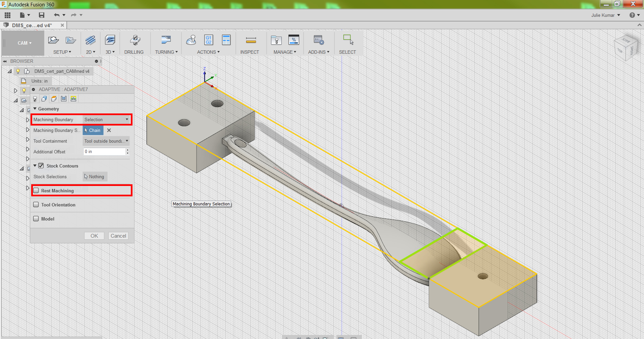Open the CAM workspace dropdown

pos(24,43)
